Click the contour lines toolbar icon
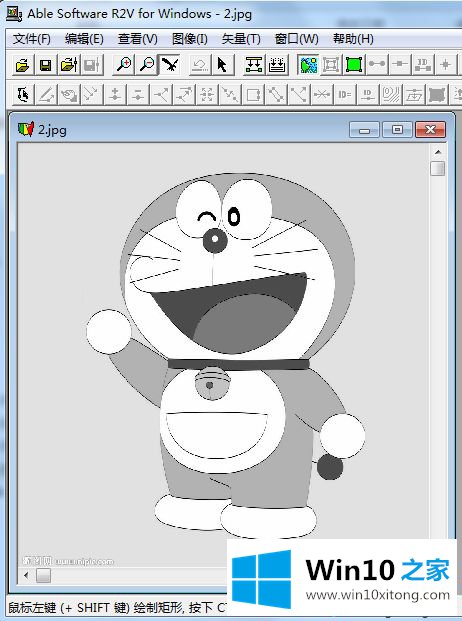 coord(391,95)
